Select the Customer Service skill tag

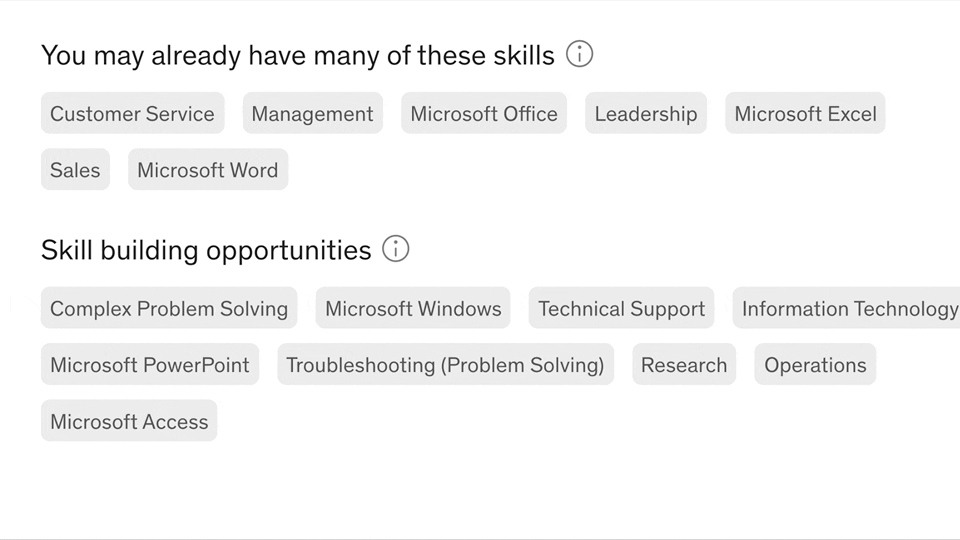(x=132, y=114)
